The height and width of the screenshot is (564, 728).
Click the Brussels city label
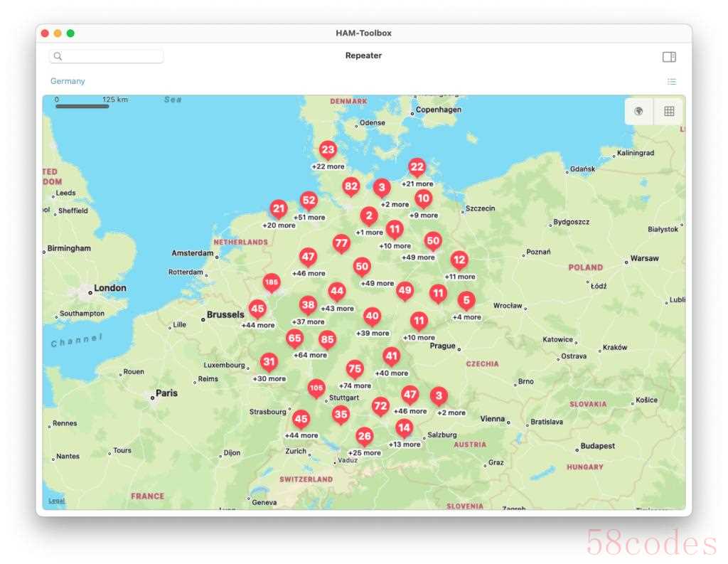coord(225,314)
